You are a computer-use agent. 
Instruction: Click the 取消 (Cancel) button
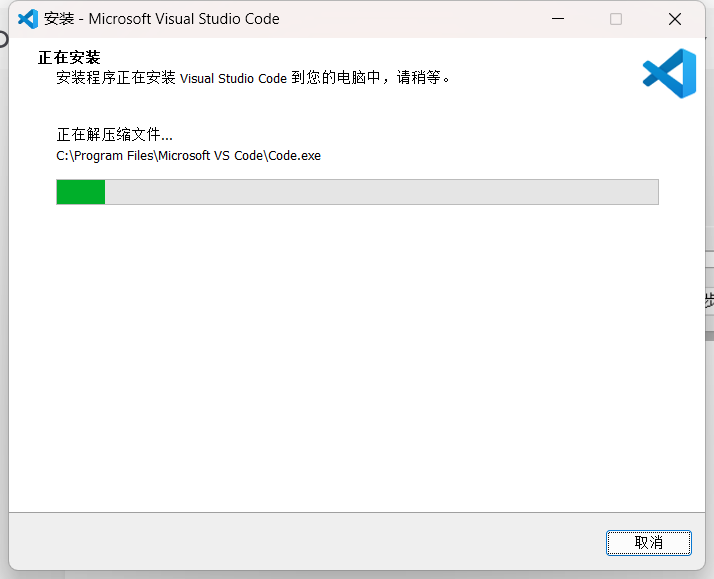tap(648, 543)
